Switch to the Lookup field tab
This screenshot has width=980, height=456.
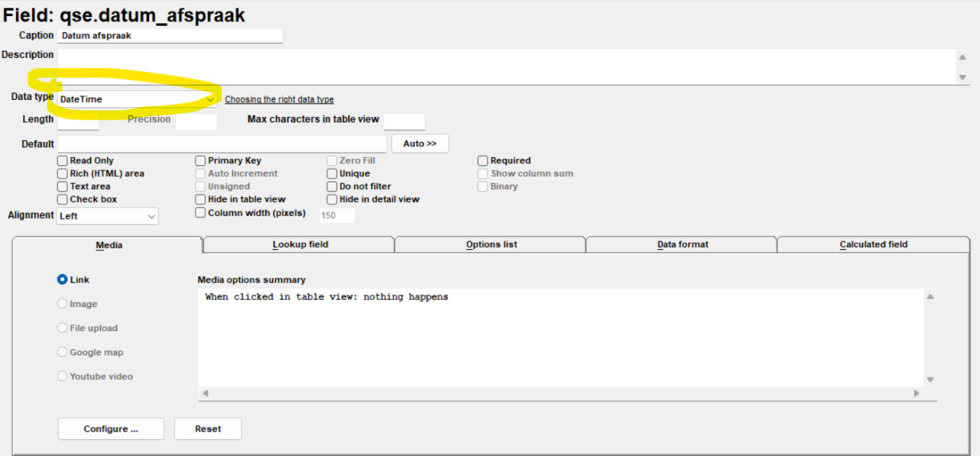pos(300,245)
